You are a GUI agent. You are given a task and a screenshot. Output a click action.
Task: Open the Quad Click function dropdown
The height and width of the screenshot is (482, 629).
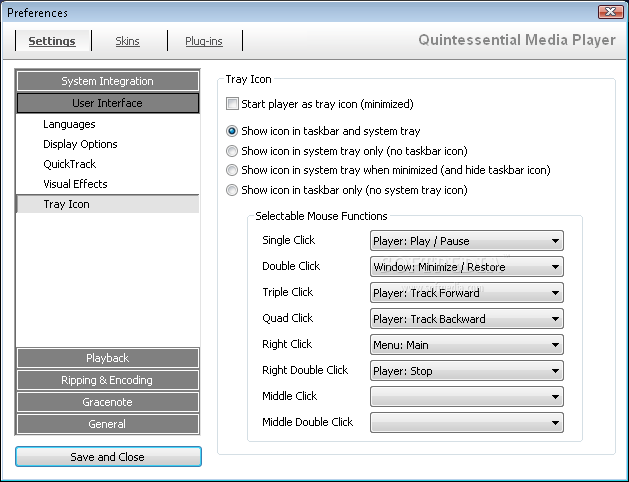click(x=467, y=319)
